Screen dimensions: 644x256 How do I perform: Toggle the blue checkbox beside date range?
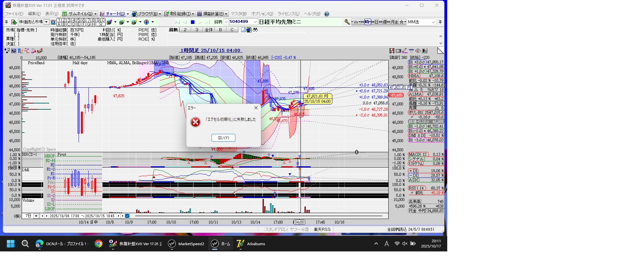(127, 216)
